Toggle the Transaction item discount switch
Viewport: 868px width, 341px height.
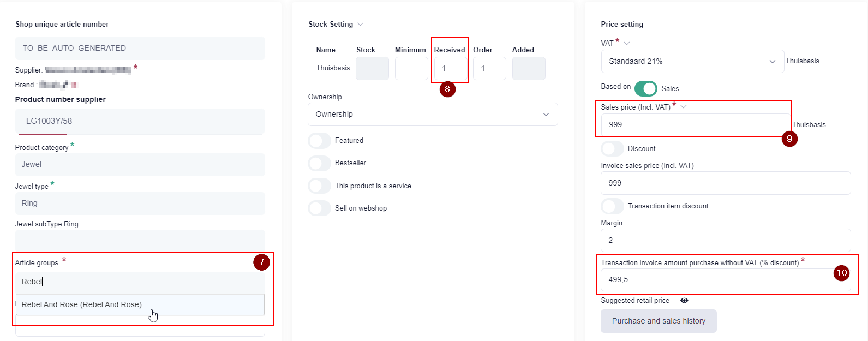click(x=613, y=206)
